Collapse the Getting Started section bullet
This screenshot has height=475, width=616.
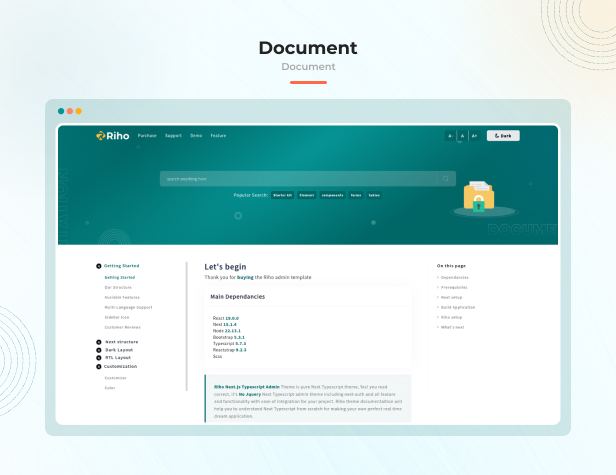[x=99, y=266]
